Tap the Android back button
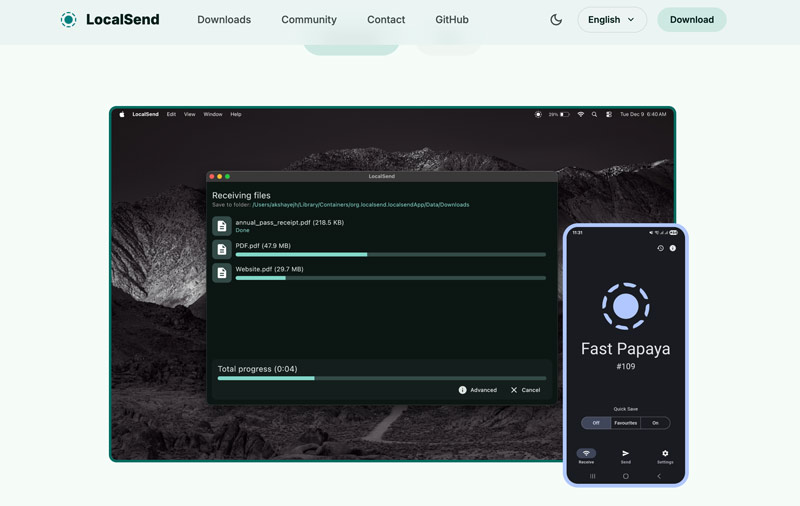The width and height of the screenshot is (800, 506). point(659,476)
